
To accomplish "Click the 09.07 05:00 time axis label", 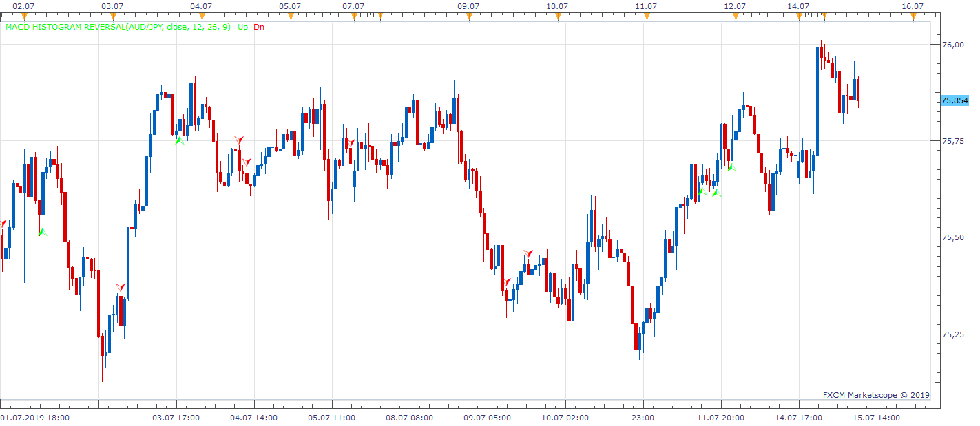I will click(x=488, y=417).
